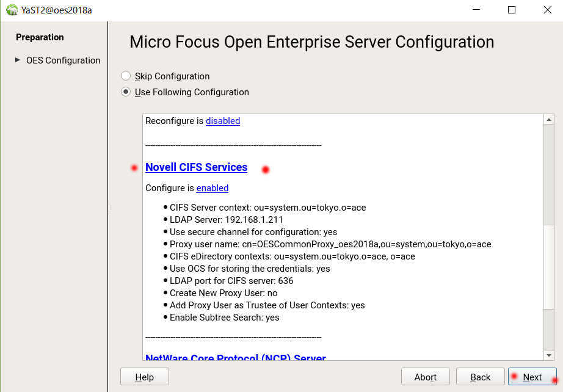Click 'Create New Proxy User: no' text
This screenshot has height=392, width=563.
coord(223,293)
